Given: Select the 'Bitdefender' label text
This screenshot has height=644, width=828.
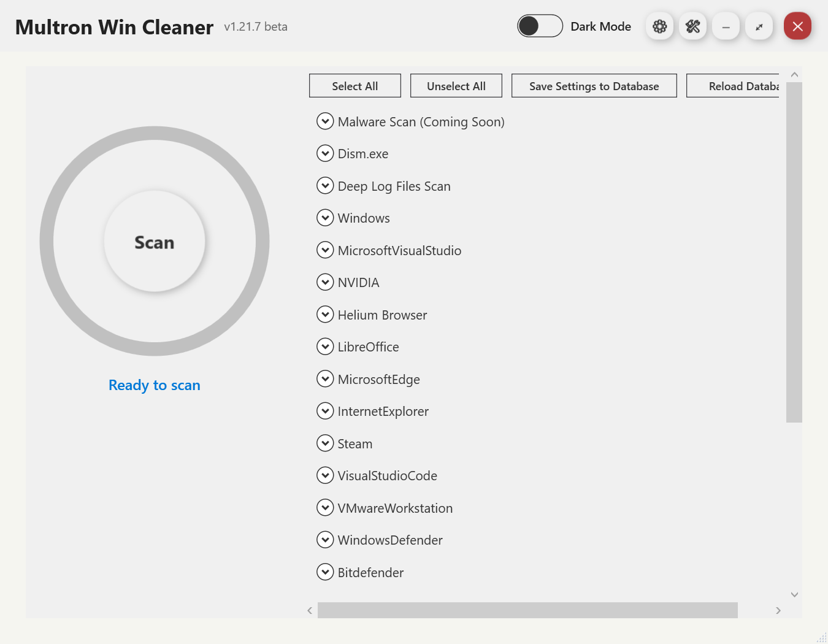Looking at the screenshot, I should click(370, 573).
